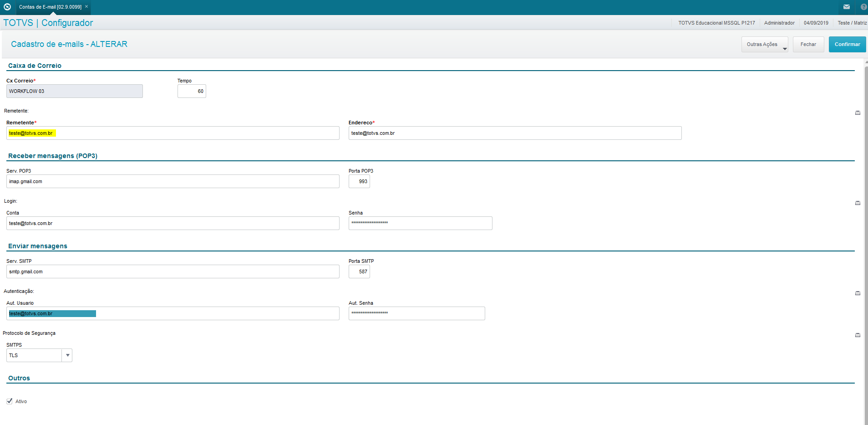Viewport: 868px width, 425px height.
Task: Click the Receber mensagens (POP3) heading
Action: tap(53, 156)
